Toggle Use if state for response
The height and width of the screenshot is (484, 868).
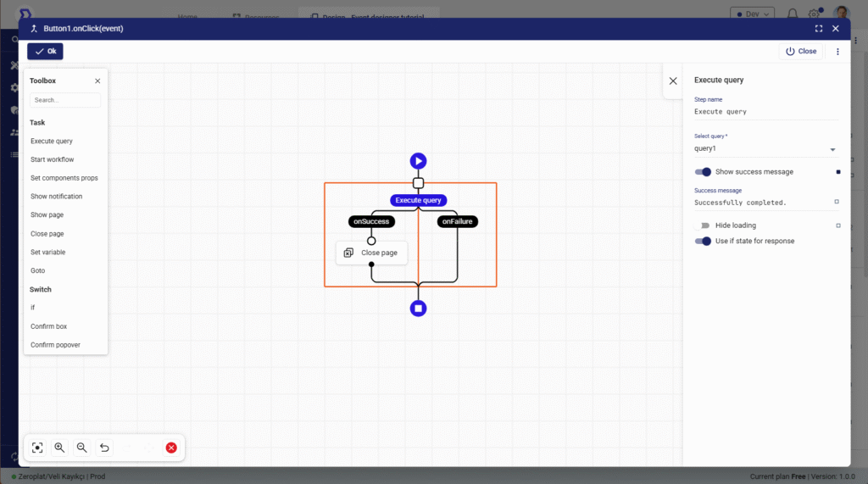pos(703,242)
